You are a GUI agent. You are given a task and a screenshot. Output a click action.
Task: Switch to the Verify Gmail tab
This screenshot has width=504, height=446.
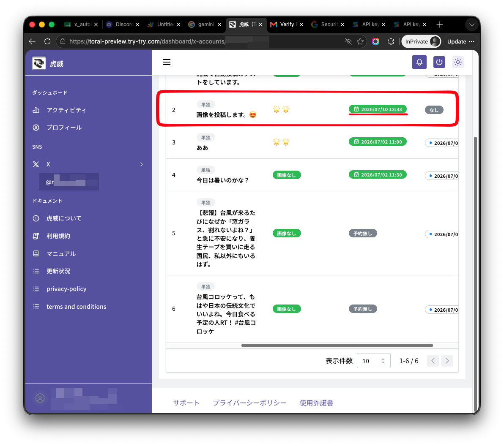point(288,24)
